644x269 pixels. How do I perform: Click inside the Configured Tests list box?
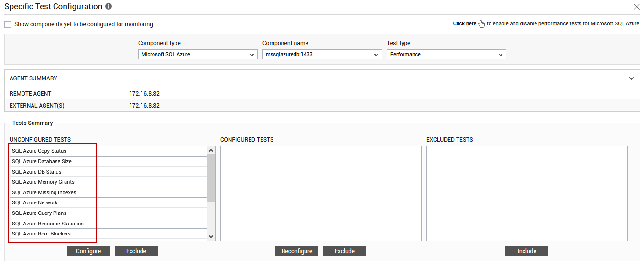coord(321,193)
